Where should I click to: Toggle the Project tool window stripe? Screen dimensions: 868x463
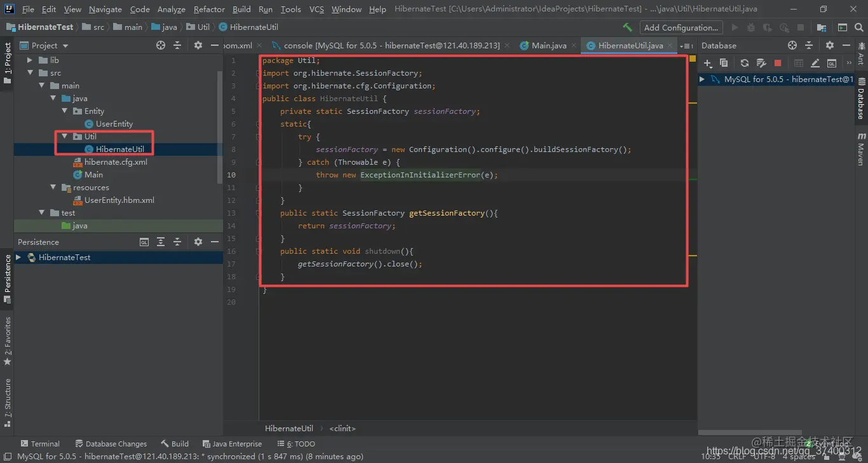pos(7,64)
